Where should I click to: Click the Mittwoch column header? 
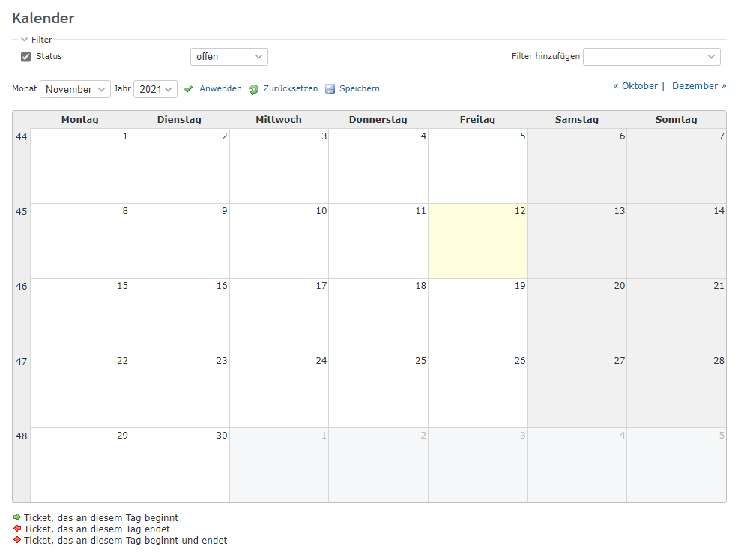pos(279,119)
